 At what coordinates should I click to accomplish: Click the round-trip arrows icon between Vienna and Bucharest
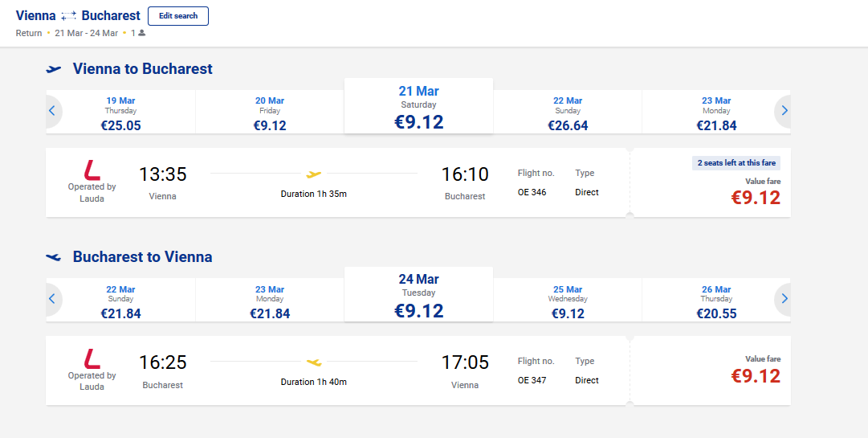pyautogui.click(x=68, y=15)
